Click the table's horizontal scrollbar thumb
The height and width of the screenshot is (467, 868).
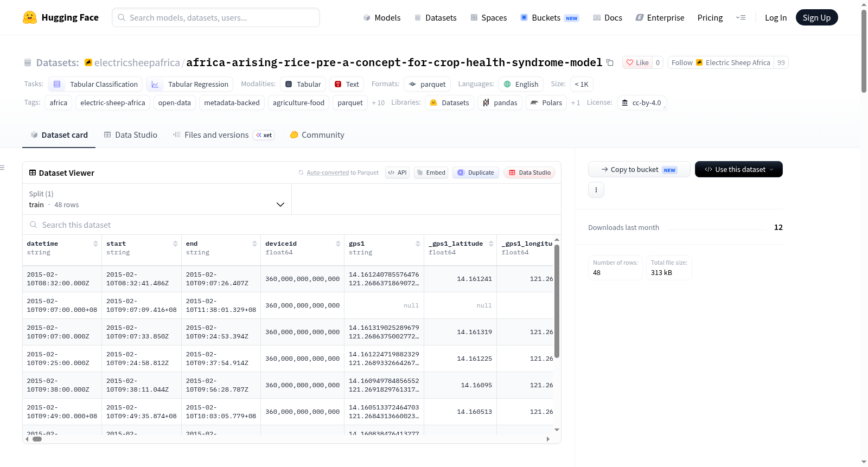coord(37,439)
